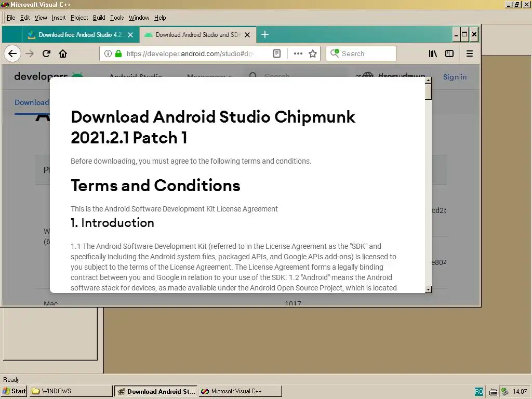Open the browser hamburger menu
This screenshot has width=532, height=399.
pos(470,54)
